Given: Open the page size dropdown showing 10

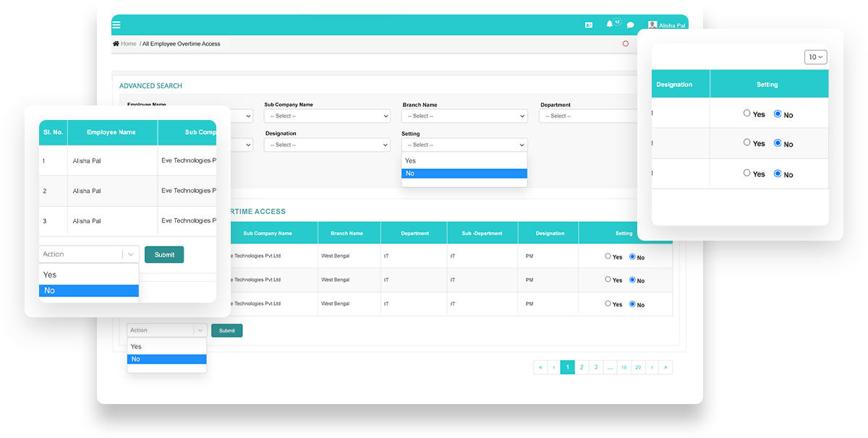Looking at the screenshot, I should tap(816, 57).
